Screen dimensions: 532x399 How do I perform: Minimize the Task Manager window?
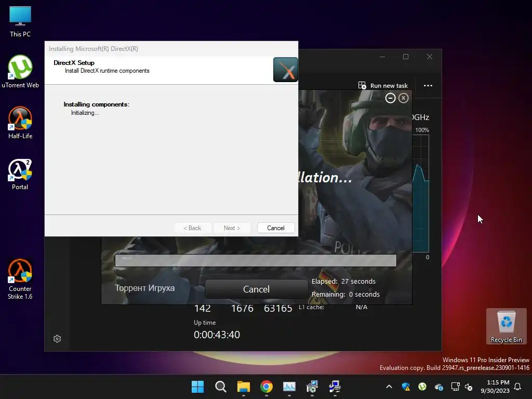click(382, 57)
